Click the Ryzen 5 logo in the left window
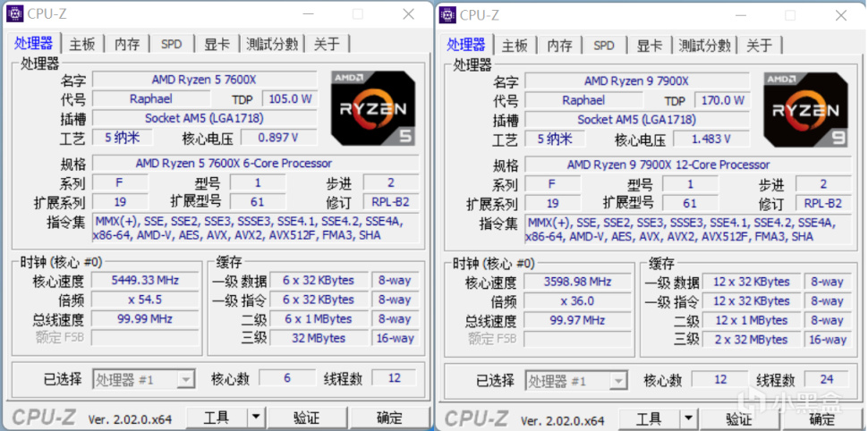 click(x=373, y=108)
